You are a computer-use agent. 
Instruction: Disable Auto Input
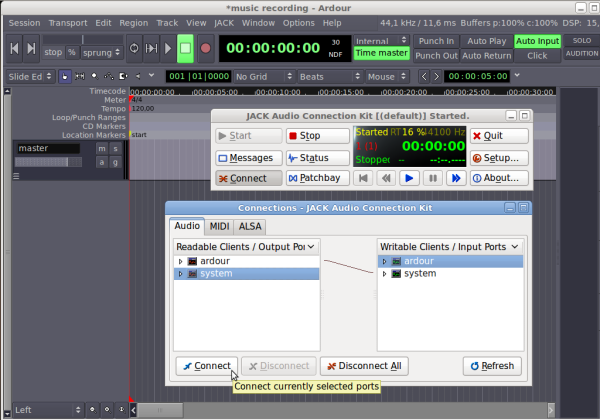[537, 41]
